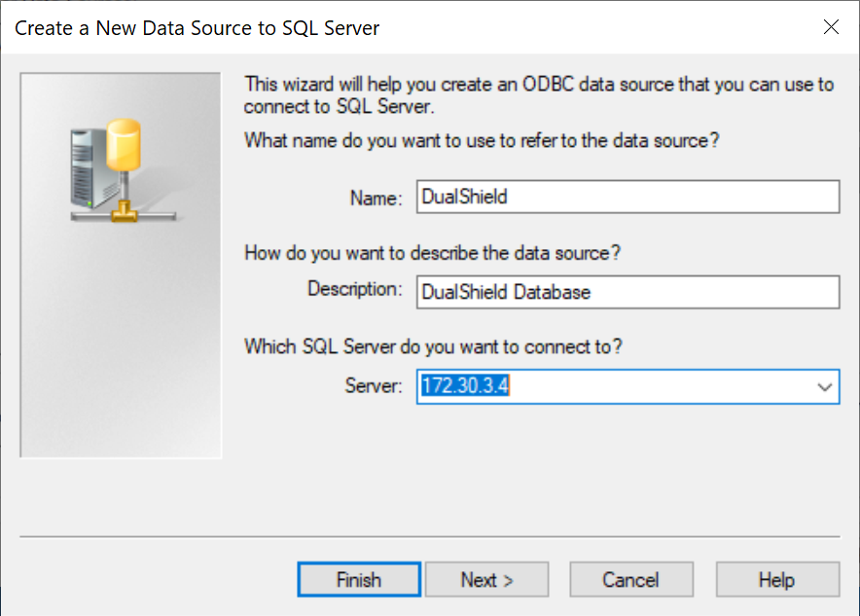Click the network connector beneath the database icon
The width and height of the screenshot is (860, 616).
point(122,211)
